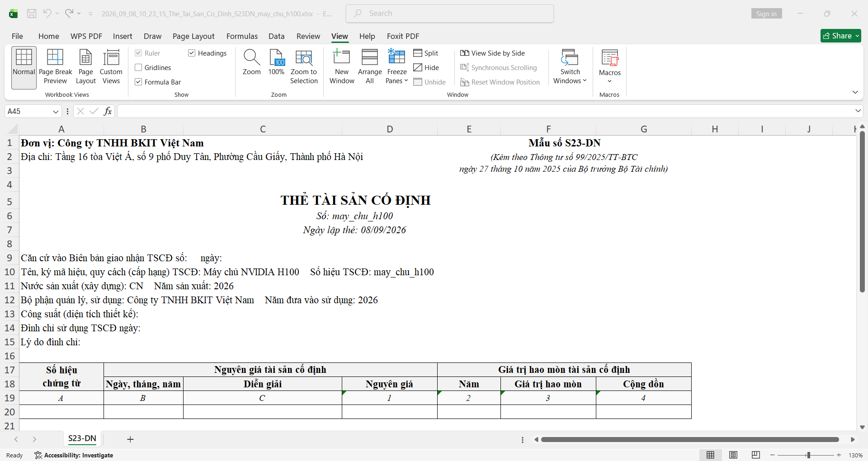Open Customize Quick Access Toolbar menu

pyautogui.click(x=90, y=14)
